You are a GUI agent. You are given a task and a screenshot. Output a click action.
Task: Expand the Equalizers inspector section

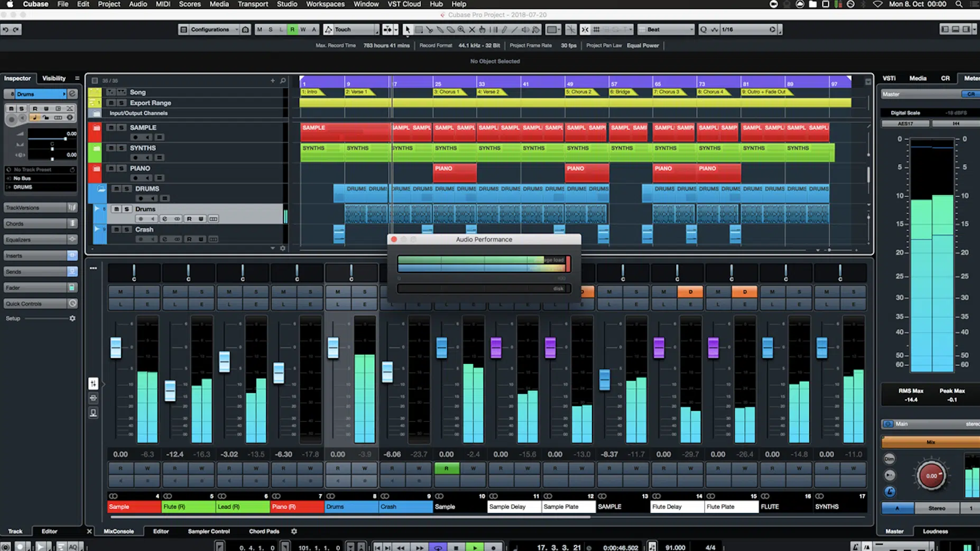coord(41,240)
